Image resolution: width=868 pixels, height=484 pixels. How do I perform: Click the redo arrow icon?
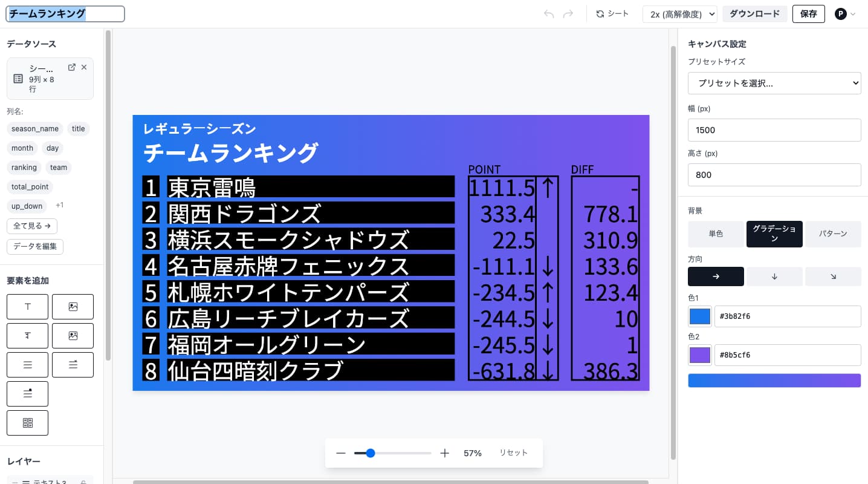568,14
